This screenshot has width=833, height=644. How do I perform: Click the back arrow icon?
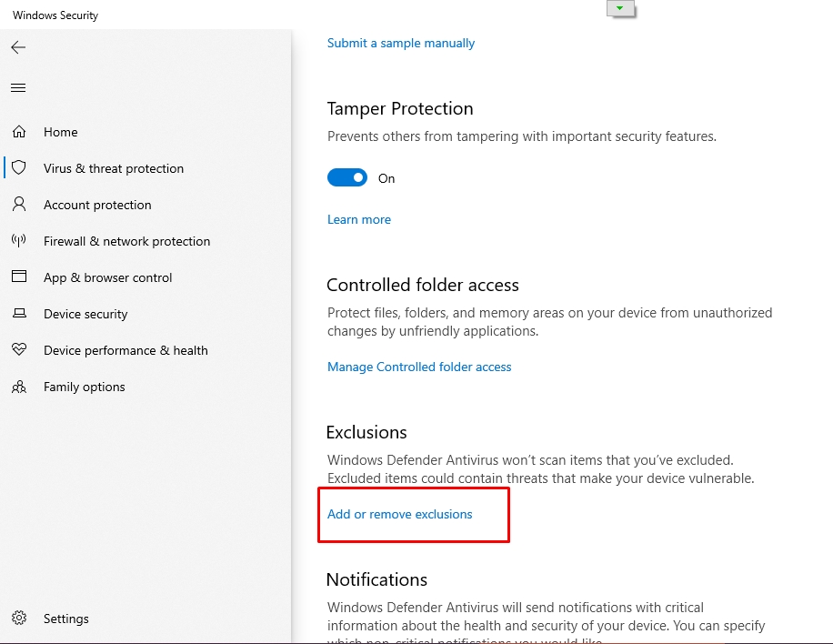click(x=18, y=47)
